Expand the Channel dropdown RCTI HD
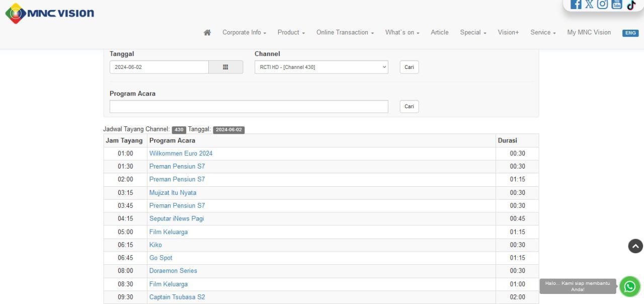This screenshot has height=304, width=644. 321,67
